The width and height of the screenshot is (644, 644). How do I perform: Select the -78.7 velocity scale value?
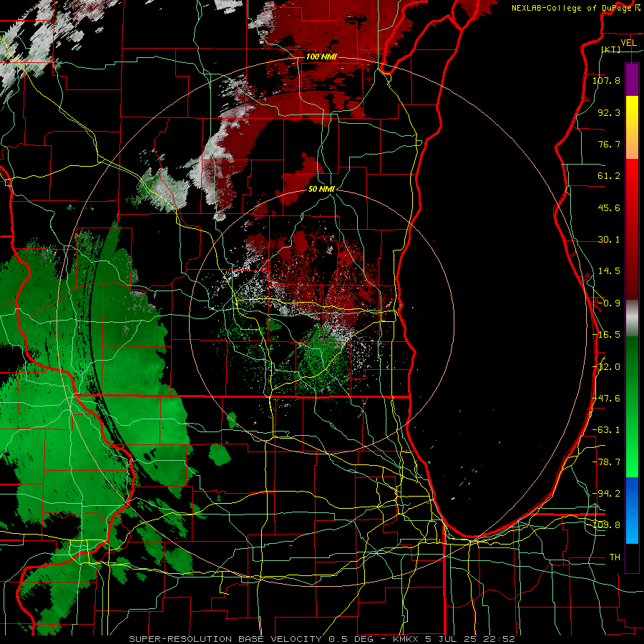pyautogui.click(x=606, y=462)
